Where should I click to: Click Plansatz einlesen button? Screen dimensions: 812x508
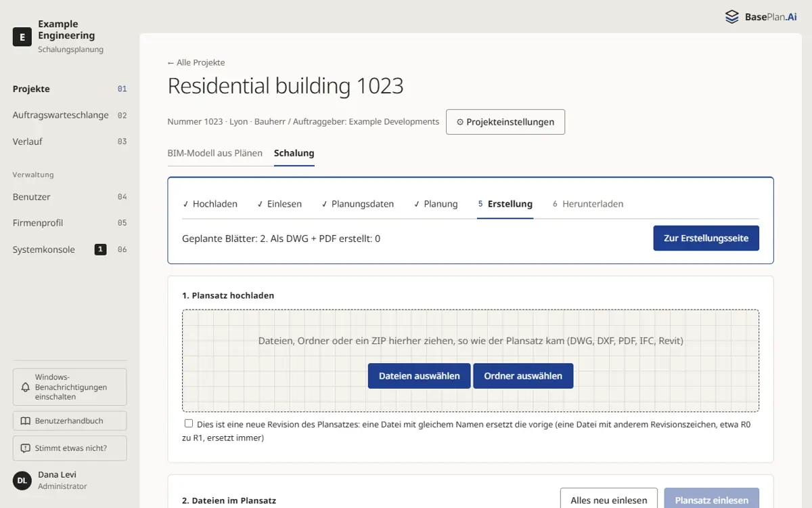712,500
